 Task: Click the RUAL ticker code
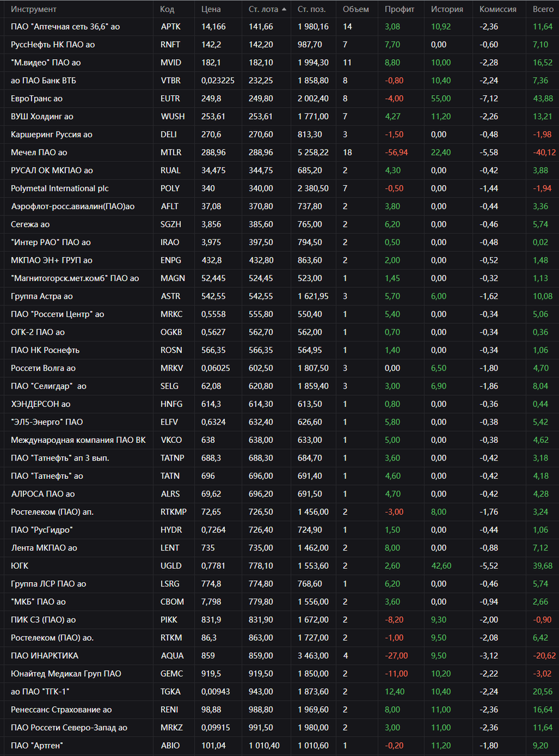[170, 171]
